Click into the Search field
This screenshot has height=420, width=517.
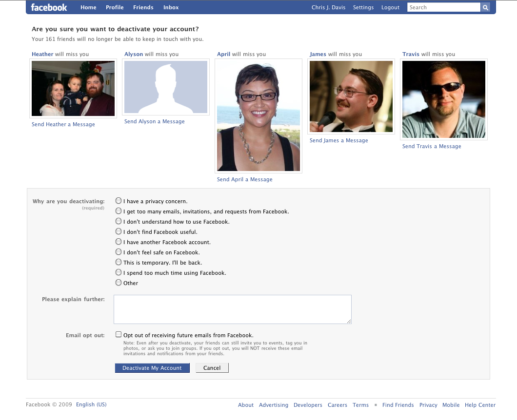coord(444,7)
